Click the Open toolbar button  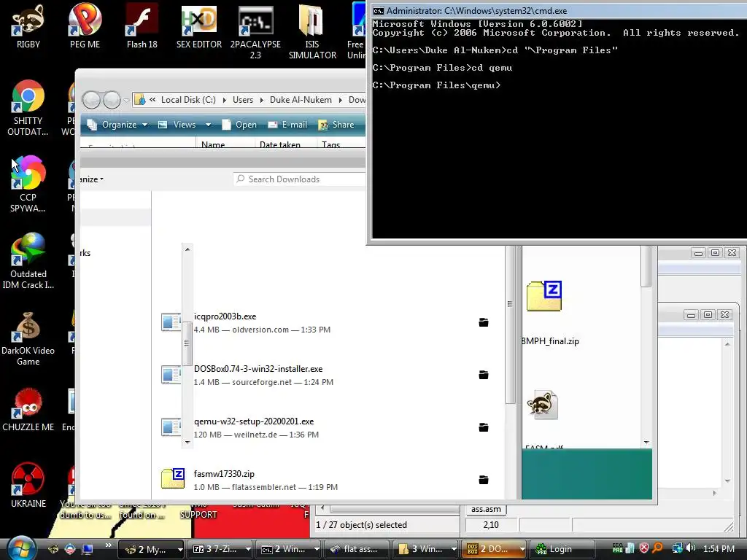pyautogui.click(x=239, y=125)
